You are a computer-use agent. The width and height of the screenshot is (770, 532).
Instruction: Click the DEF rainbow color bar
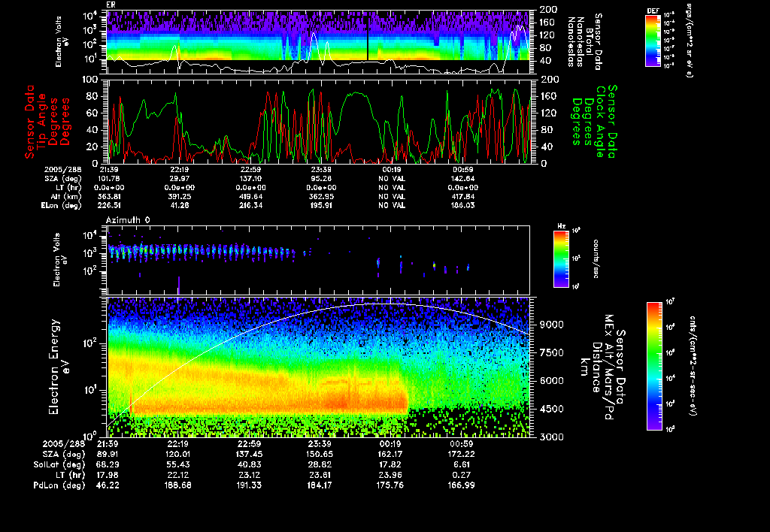coord(653,41)
